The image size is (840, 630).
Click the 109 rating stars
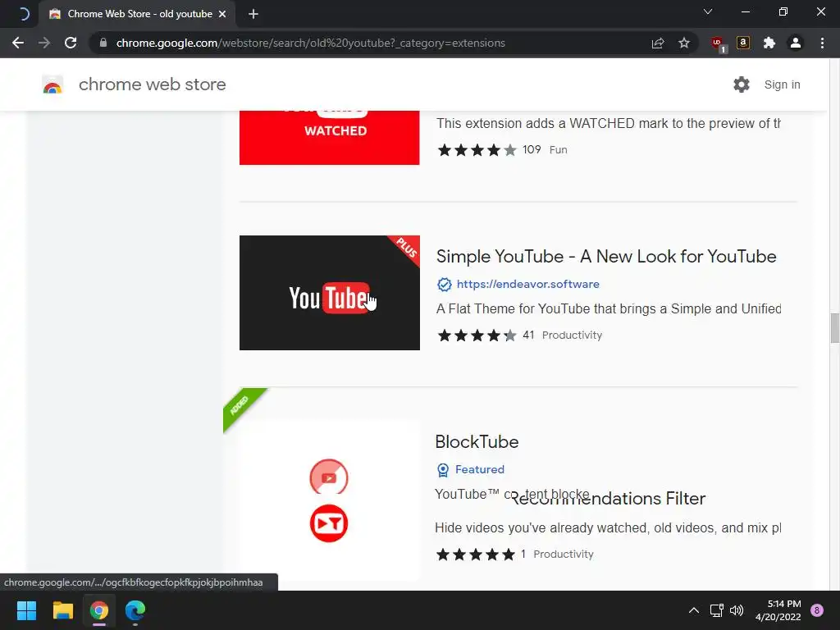[x=477, y=150]
